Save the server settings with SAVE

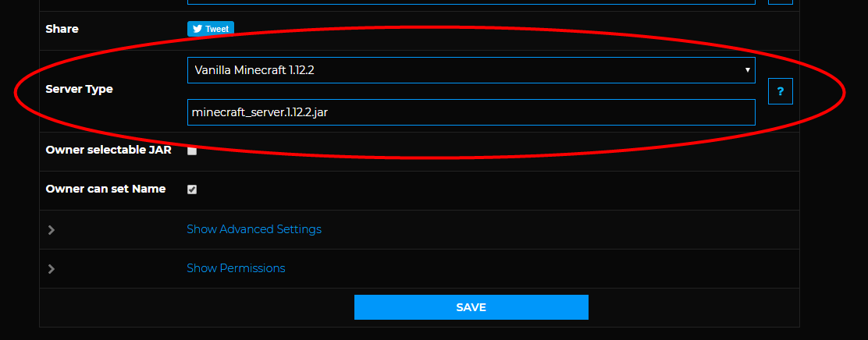[x=471, y=307]
